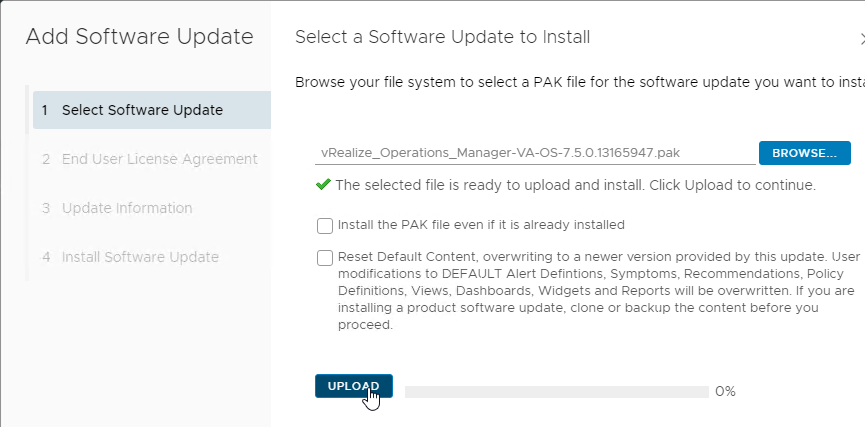Click the Add Software Update title
The image size is (865, 427).
pyautogui.click(x=140, y=36)
